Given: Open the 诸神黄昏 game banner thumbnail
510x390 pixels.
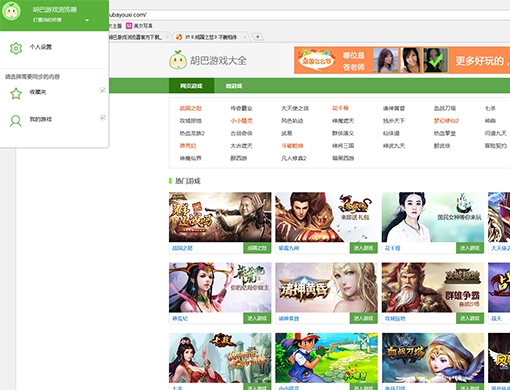Looking at the screenshot, I should 326,287.
